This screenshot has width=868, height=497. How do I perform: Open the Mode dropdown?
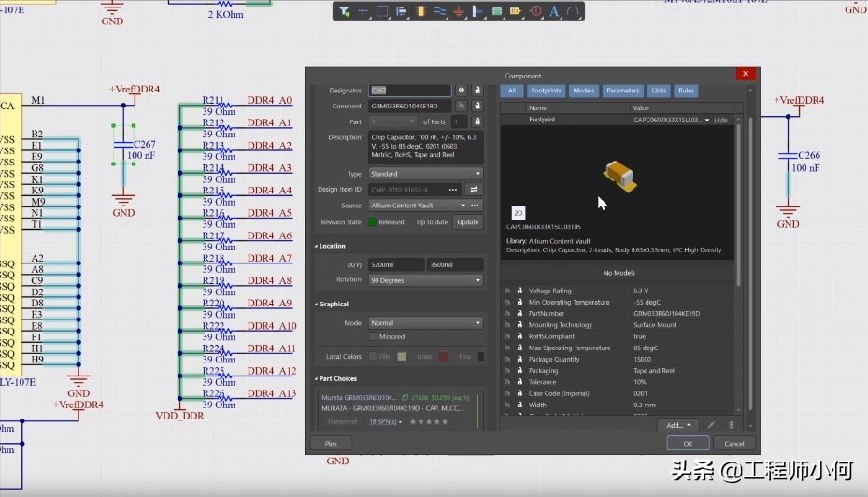pos(426,322)
